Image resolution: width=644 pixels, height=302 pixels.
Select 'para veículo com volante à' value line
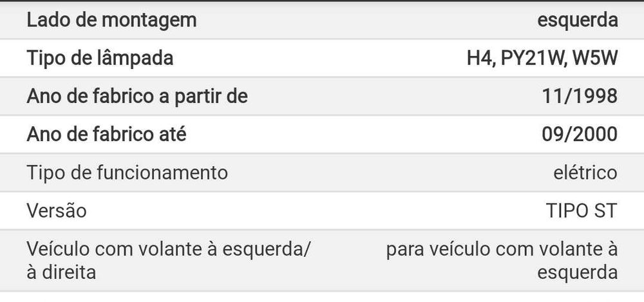(502, 249)
